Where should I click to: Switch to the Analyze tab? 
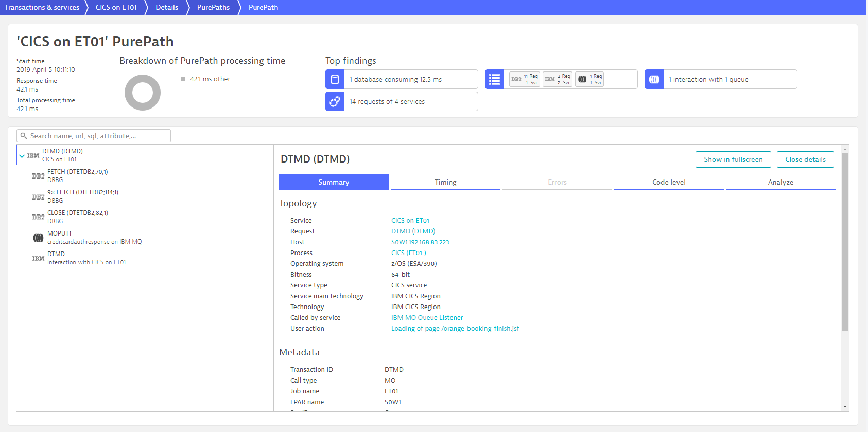(x=780, y=182)
